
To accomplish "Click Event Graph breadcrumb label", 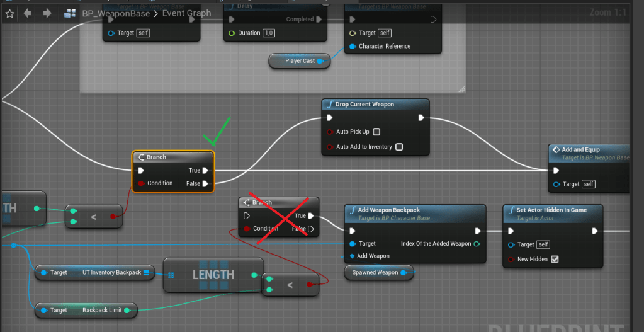I will point(187,13).
